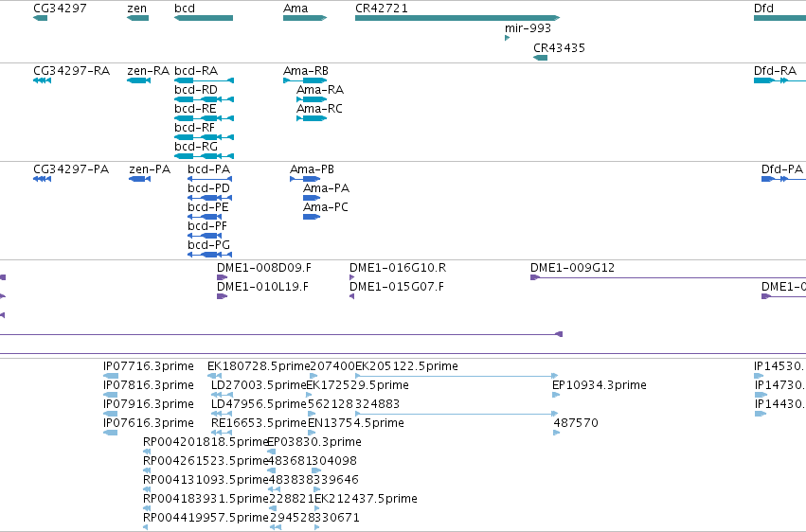
Task: Click the bcd-RE transcript glyph
Action: coord(204,118)
